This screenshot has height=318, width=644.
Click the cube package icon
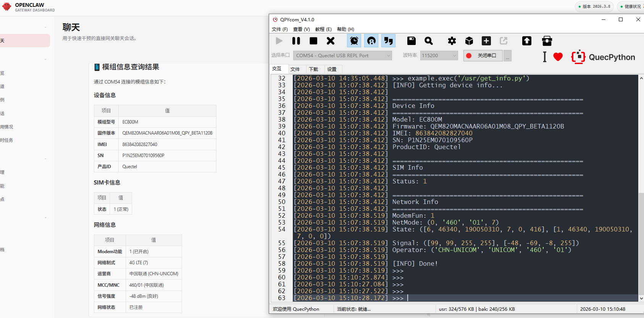coord(469,41)
